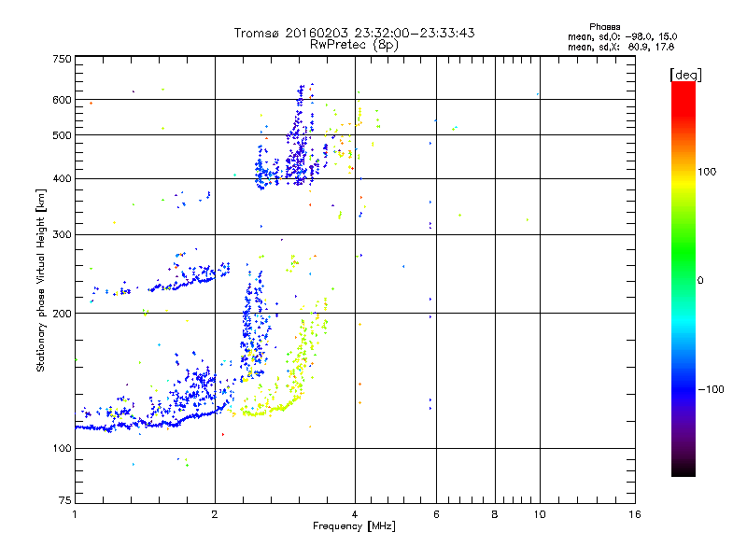Click the 'Frequency [MHz]' axis label
Image resolution: width=747 pixels, height=560 pixels.
pyautogui.click(x=354, y=526)
